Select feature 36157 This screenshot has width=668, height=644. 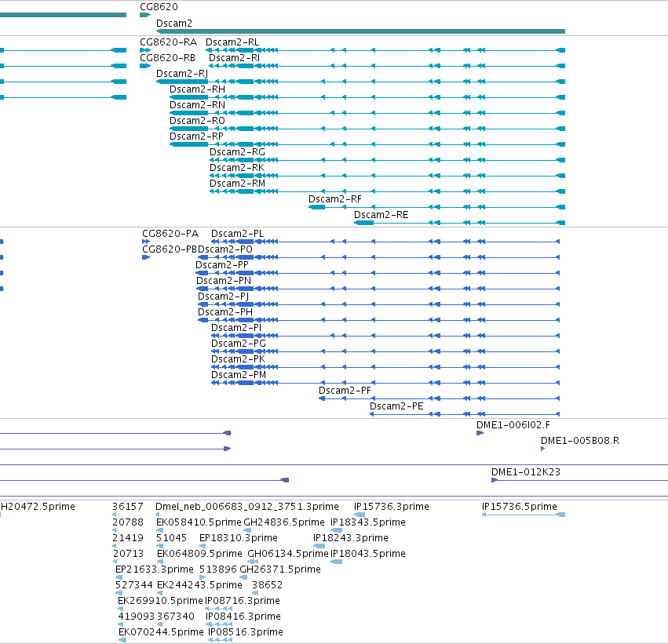click(128, 507)
